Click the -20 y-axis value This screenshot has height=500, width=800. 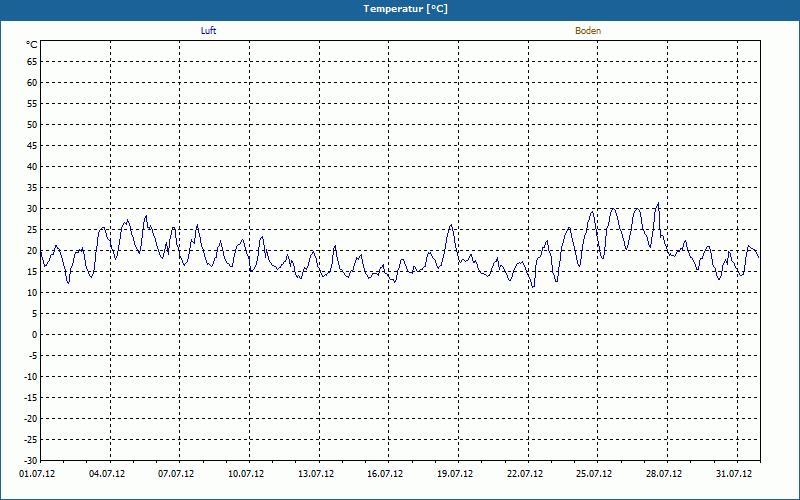(x=31, y=418)
